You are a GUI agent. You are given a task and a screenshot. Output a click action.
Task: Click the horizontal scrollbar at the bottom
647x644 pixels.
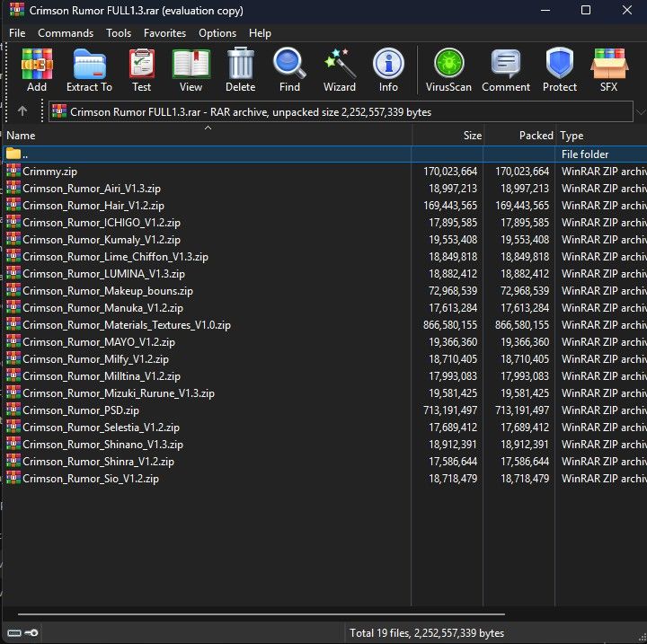pyautogui.click(x=261, y=614)
